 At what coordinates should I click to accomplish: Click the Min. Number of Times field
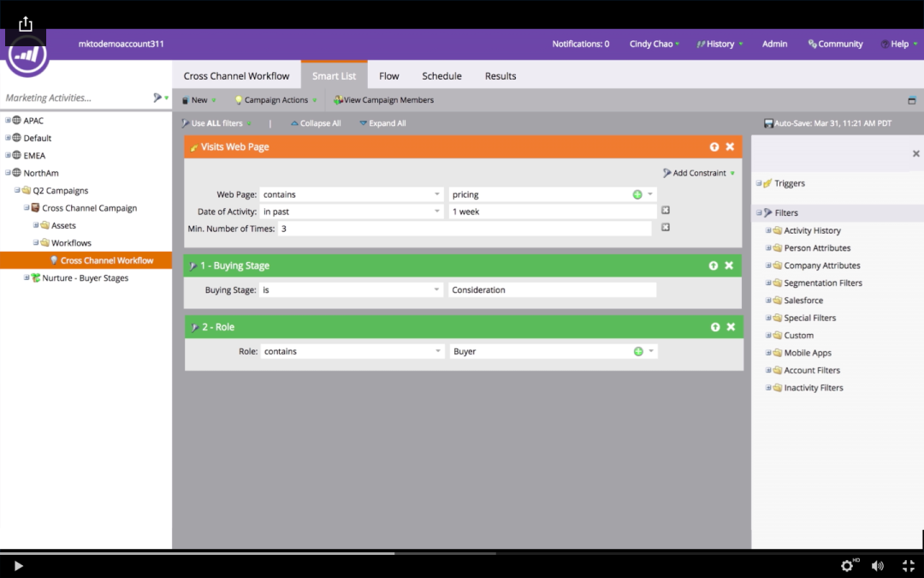tap(465, 229)
